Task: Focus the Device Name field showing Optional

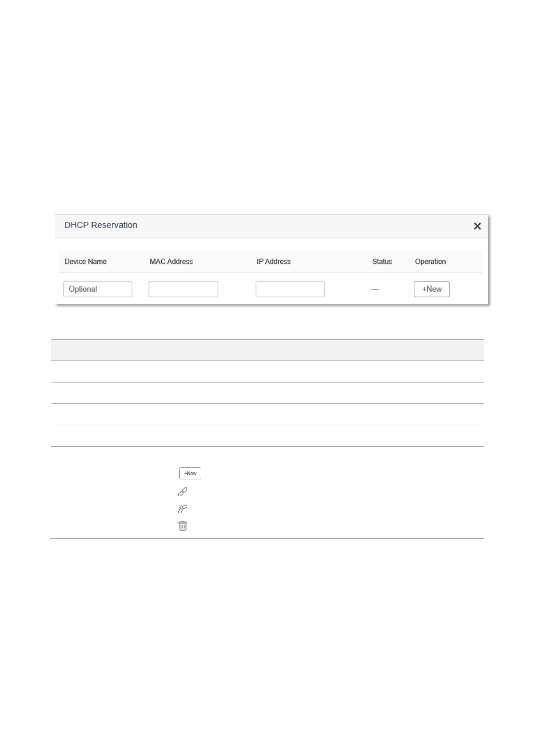Action: tap(97, 289)
